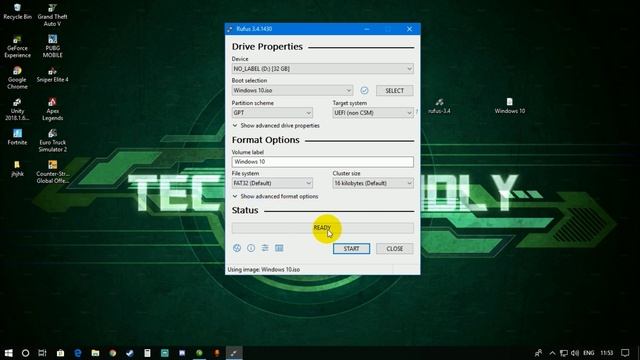Open the network icon in system tray
640x360 pixels.
point(564,353)
